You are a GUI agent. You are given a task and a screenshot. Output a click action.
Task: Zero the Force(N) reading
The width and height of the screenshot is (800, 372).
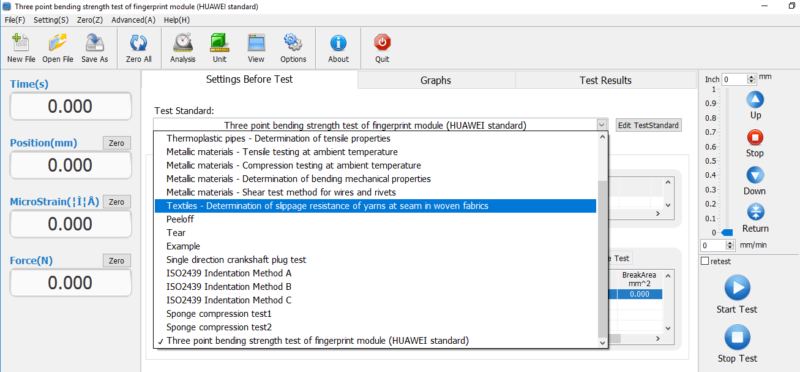tap(116, 261)
